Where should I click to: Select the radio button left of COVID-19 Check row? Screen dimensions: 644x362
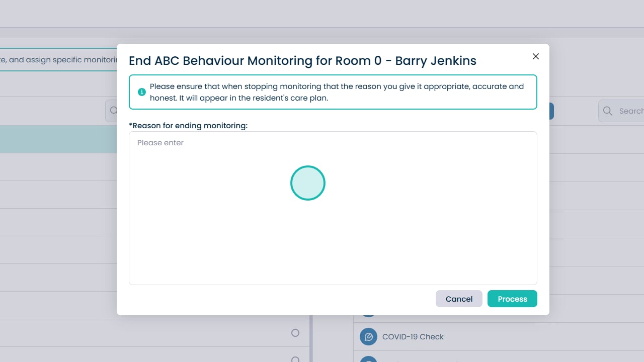(x=295, y=333)
